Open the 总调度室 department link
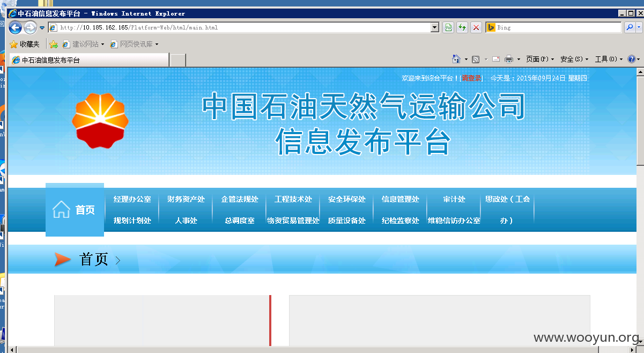 pyautogui.click(x=240, y=220)
